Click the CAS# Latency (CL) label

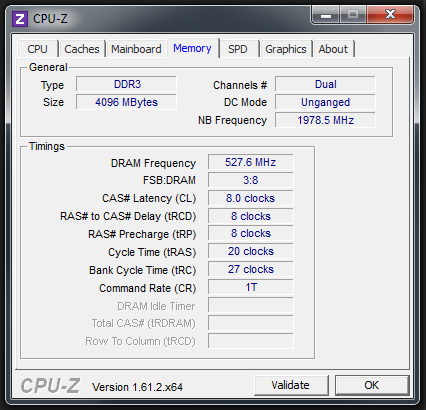click(x=149, y=198)
